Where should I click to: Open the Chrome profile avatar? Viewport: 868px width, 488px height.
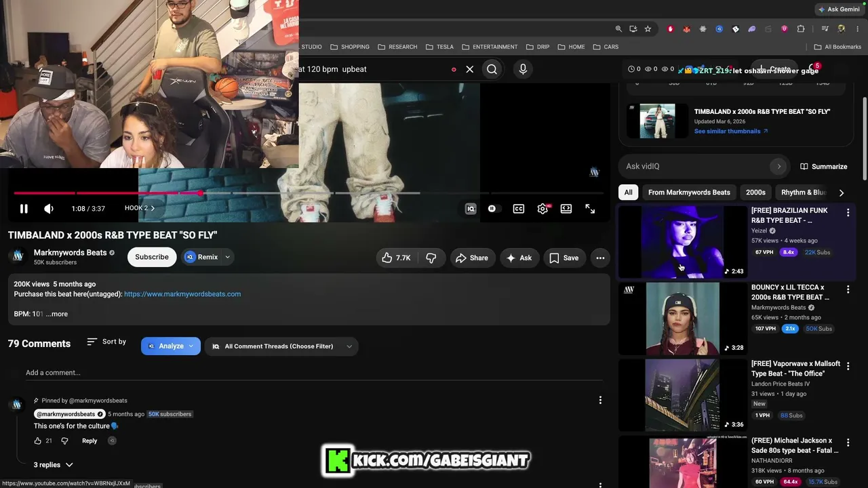[842, 29]
